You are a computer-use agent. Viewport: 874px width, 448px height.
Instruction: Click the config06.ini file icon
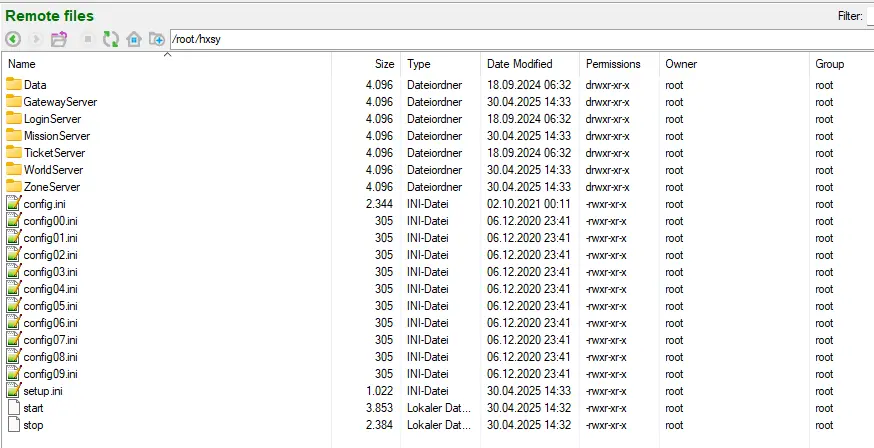(x=14, y=323)
